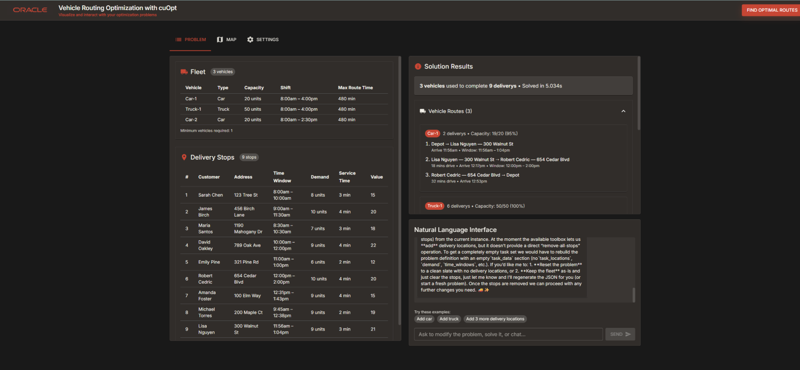800x370 pixels.
Task: Click the '7 units' demand cell
Action: point(318,229)
